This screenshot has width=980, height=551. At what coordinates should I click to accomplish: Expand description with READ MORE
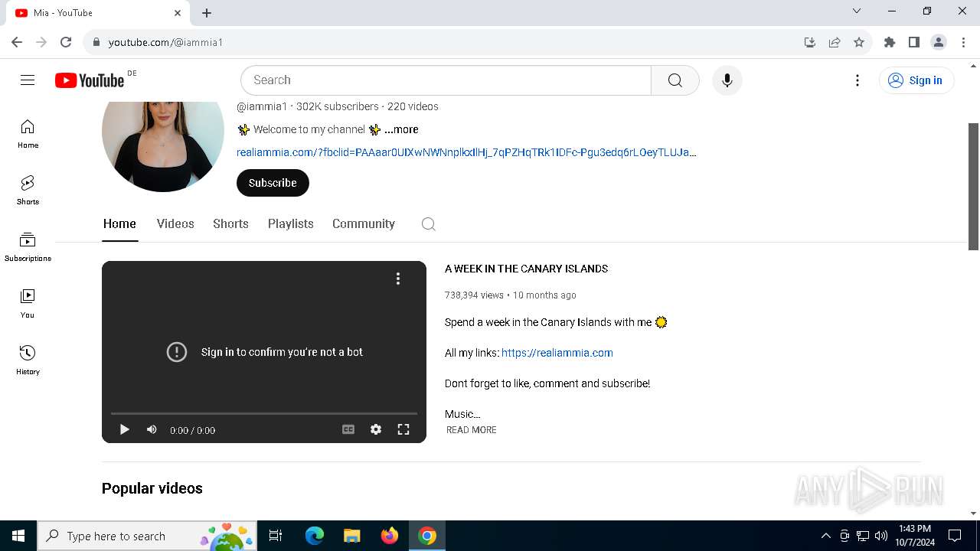pyautogui.click(x=472, y=430)
